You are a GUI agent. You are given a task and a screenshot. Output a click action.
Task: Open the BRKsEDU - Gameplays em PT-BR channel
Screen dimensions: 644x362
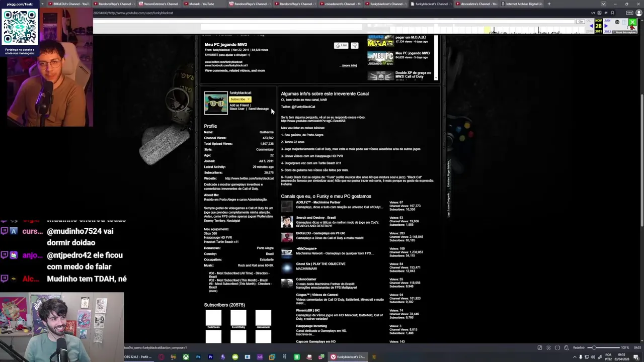coord(320,233)
